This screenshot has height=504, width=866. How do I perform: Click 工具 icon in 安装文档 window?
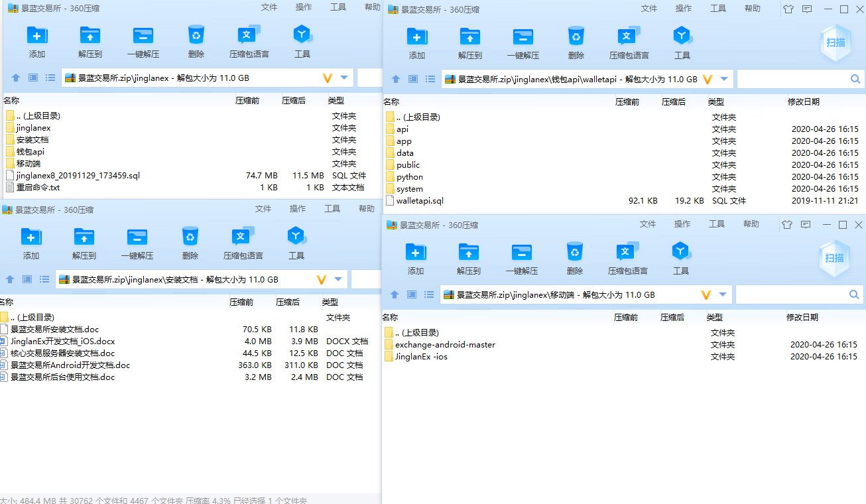click(296, 236)
